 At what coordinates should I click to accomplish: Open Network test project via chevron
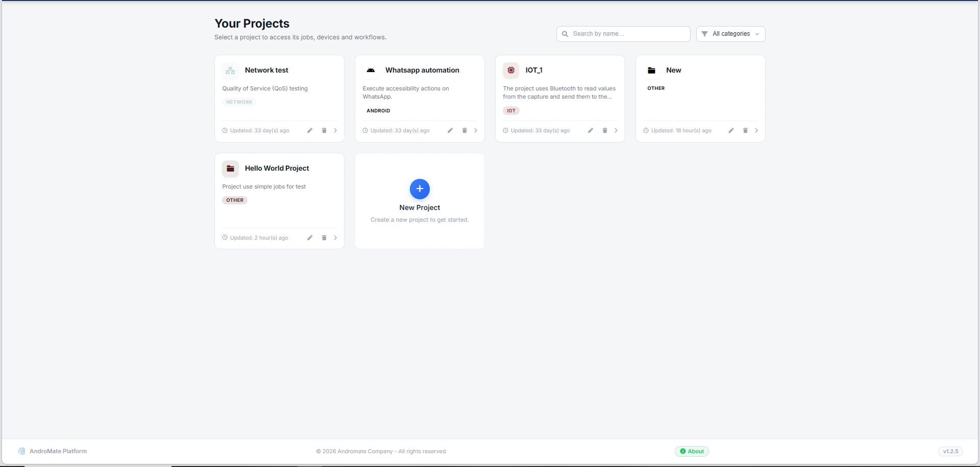(335, 130)
